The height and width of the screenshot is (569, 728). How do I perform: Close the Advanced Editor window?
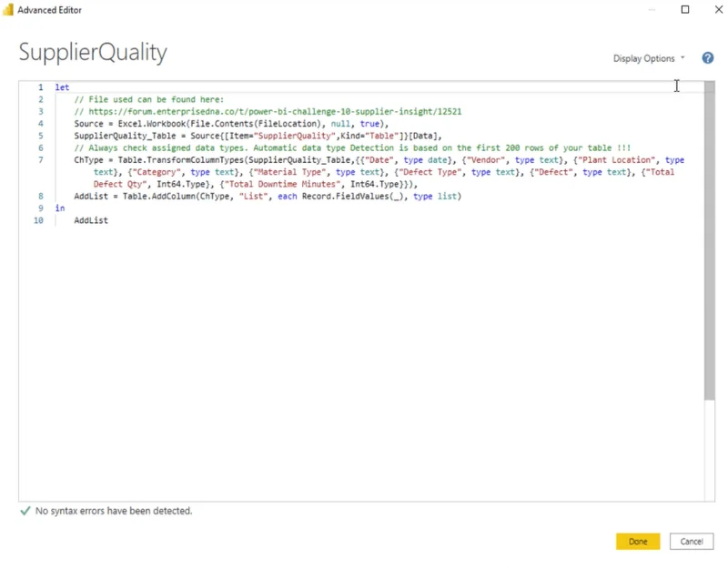[719, 9]
